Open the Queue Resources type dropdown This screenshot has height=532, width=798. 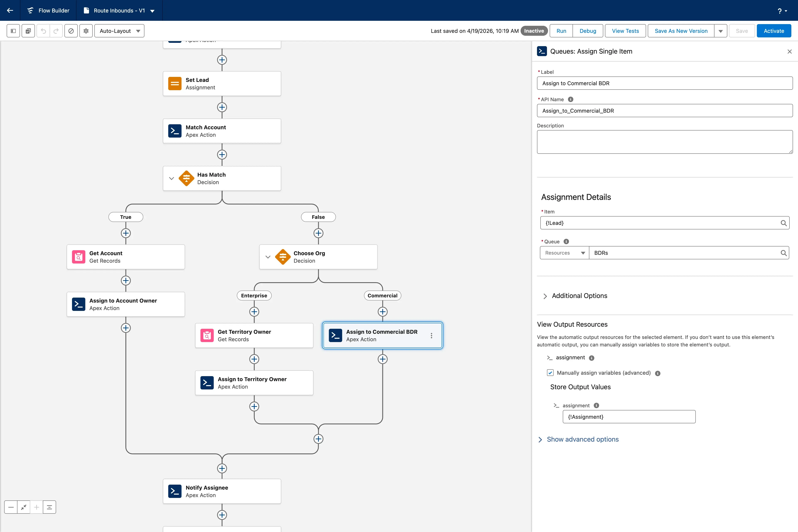pyautogui.click(x=565, y=253)
